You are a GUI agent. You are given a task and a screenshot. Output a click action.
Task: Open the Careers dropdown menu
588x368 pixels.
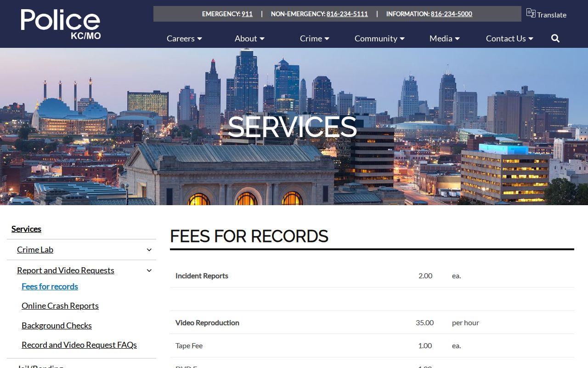(184, 39)
